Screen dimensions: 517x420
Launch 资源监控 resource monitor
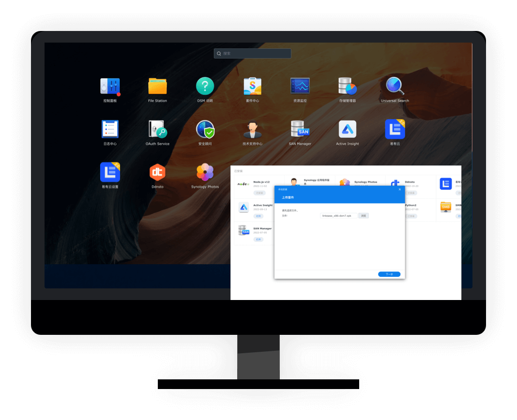coord(300,87)
